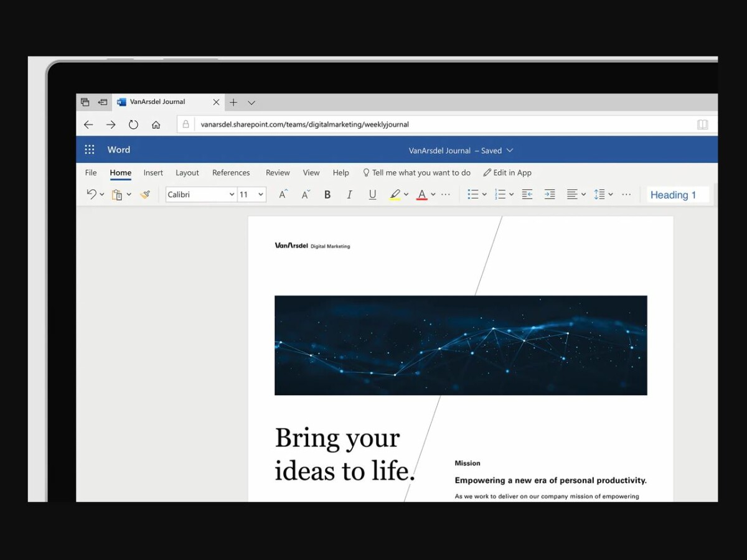Screen dimensions: 747x560
Task: Click the VanArsdel Journal document title
Action: pyautogui.click(x=440, y=151)
